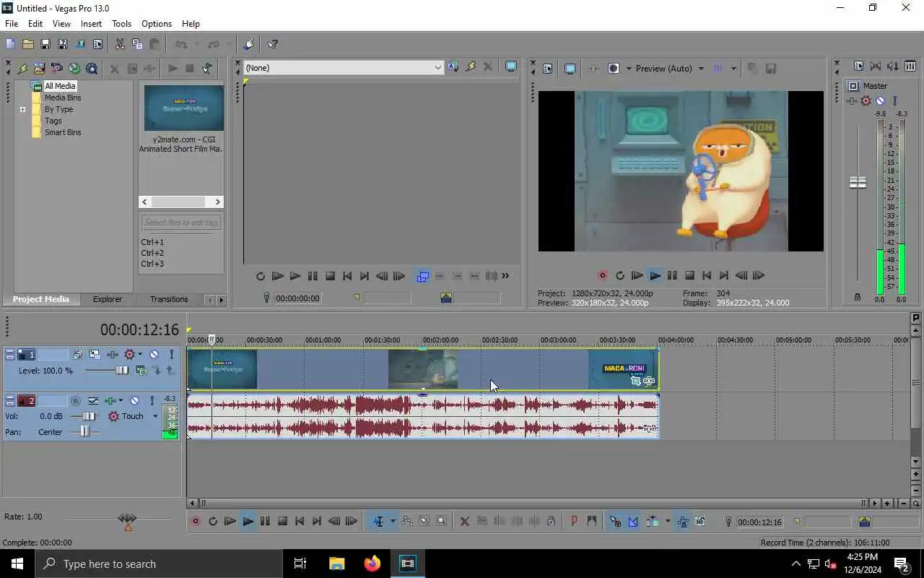
Task: Open edit tool selector dropdown arrow
Action: click(x=393, y=521)
